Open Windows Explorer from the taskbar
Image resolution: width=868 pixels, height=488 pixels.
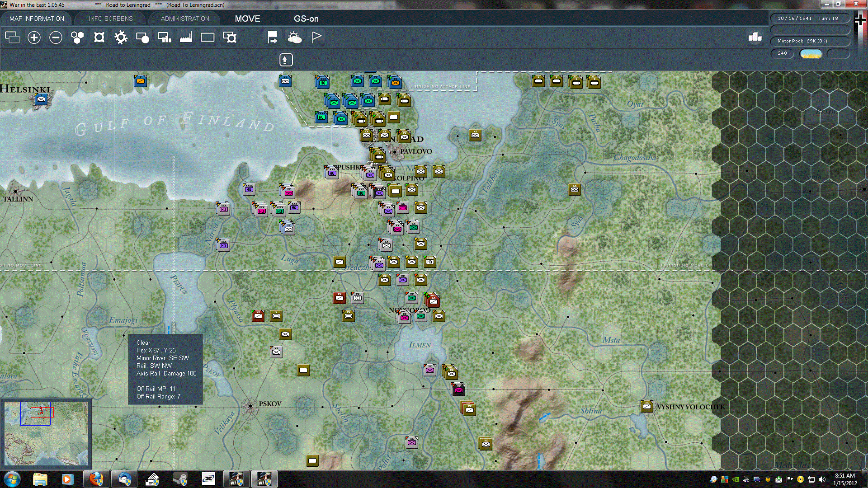[x=40, y=479]
